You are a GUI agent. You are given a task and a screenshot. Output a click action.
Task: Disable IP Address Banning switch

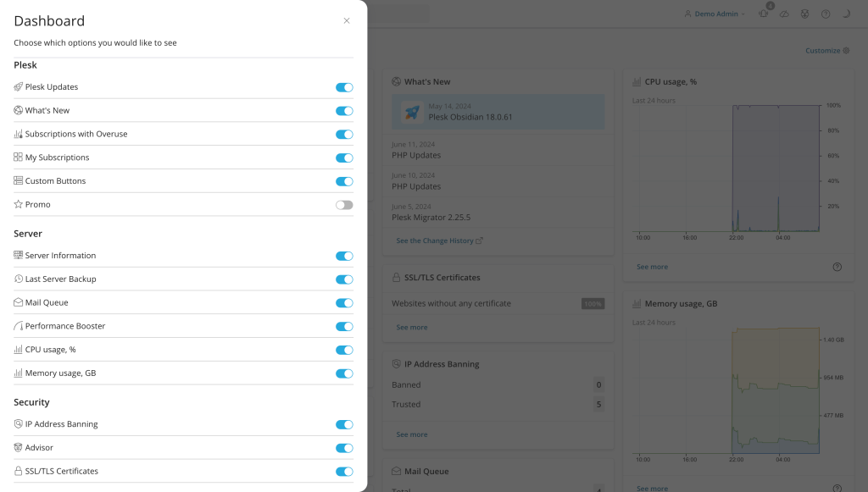[344, 424]
